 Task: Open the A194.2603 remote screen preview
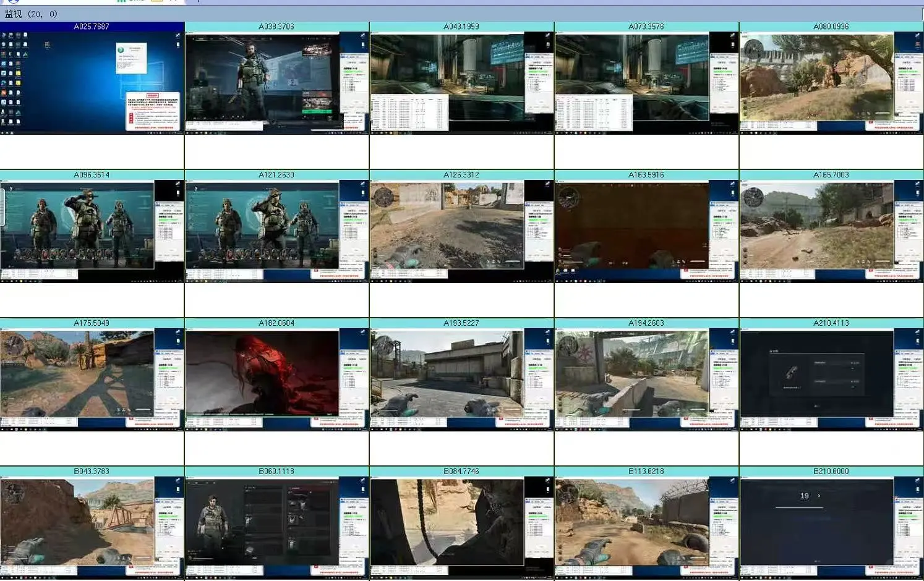tap(646, 380)
